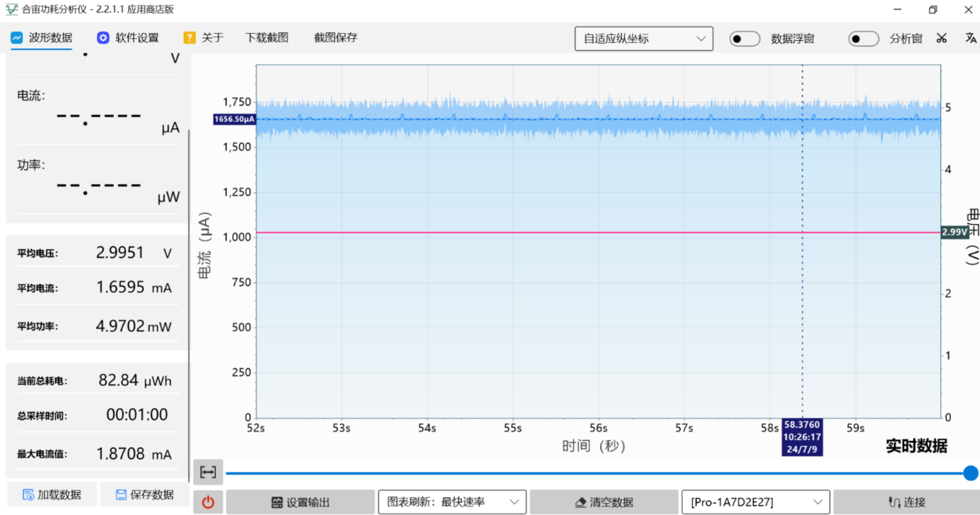This screenshot has width=980, height=515.
Task: Click the 实时数据 label
Action: 916,446
